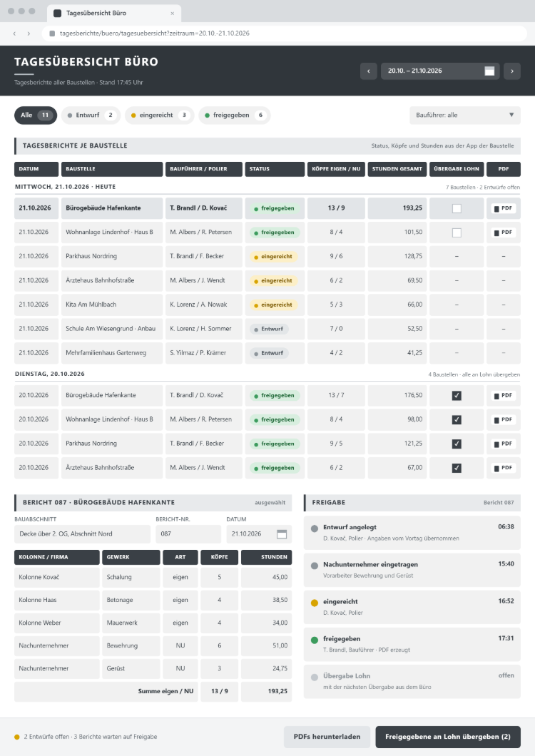Sort by Stunden Gesamt column header

pyautogui.click(x=397, y=169)
